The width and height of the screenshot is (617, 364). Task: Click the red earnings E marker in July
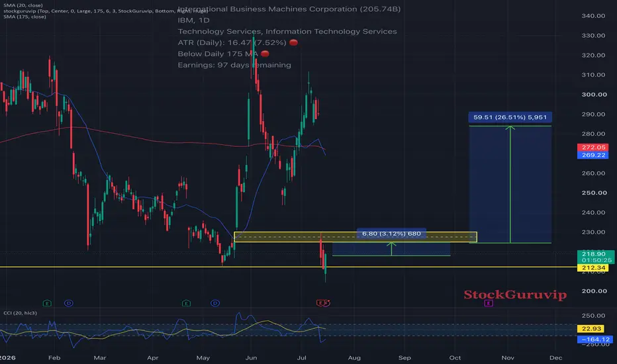pos(321,303)
